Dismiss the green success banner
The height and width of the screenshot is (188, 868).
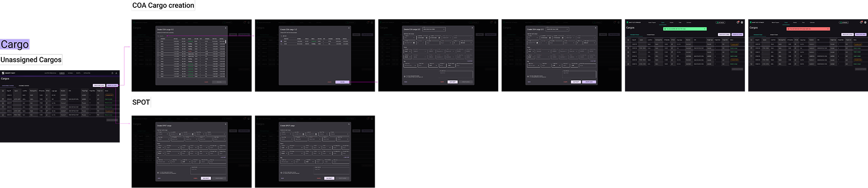[x=705, y=29]
